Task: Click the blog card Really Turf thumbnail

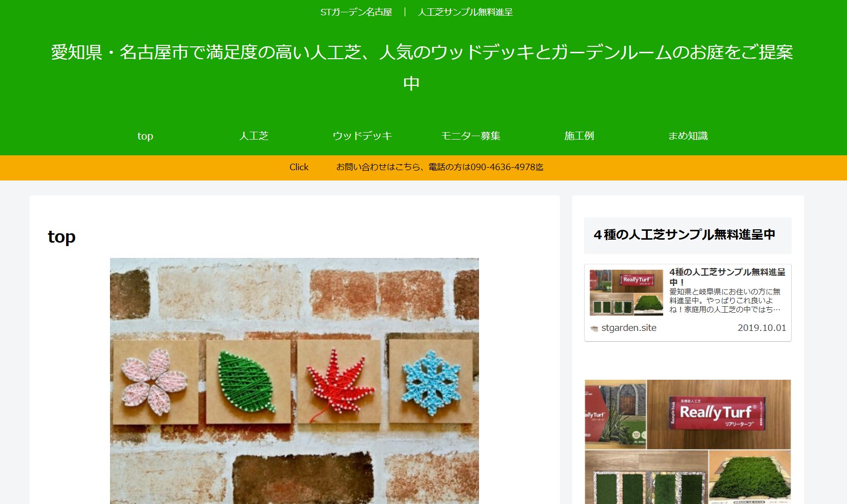Action: [x=626, y=292]
